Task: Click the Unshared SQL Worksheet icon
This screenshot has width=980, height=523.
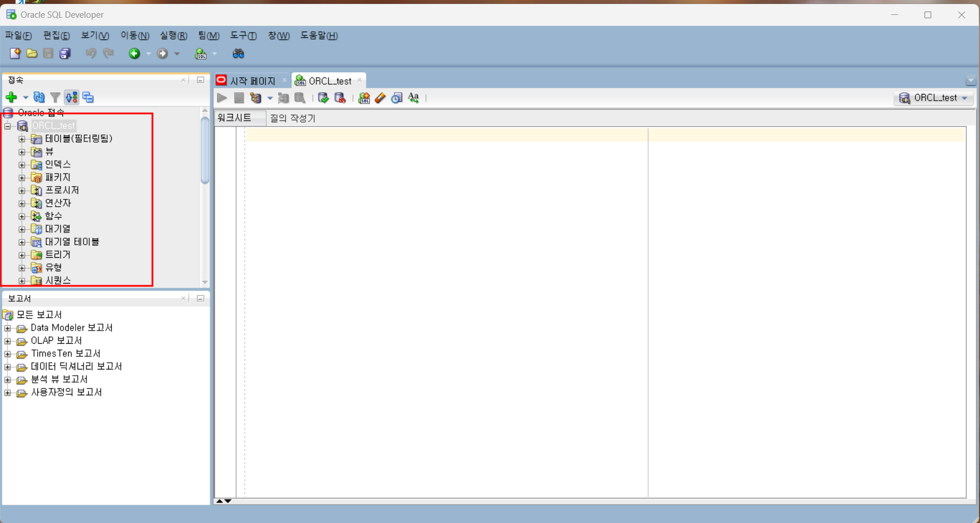Action: pyautogui.click(x=364, y=98)
